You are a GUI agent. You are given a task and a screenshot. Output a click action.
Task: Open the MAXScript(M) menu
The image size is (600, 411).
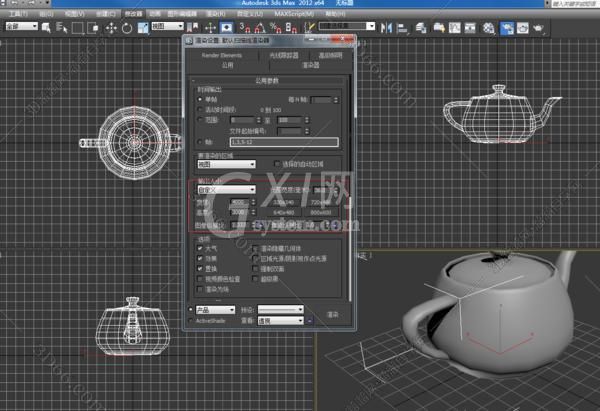pyautogui.click(x=294, y=13)
